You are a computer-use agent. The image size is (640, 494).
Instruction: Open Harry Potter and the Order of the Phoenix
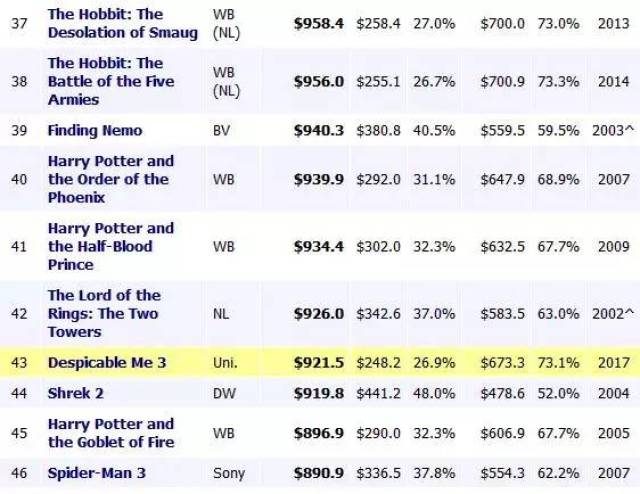(x=110, y=179)
